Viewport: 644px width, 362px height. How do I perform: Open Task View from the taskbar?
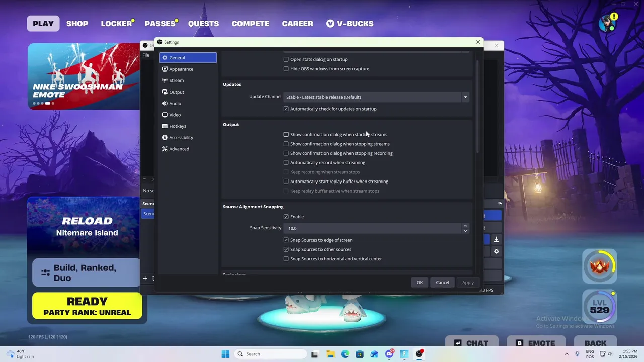315,354
